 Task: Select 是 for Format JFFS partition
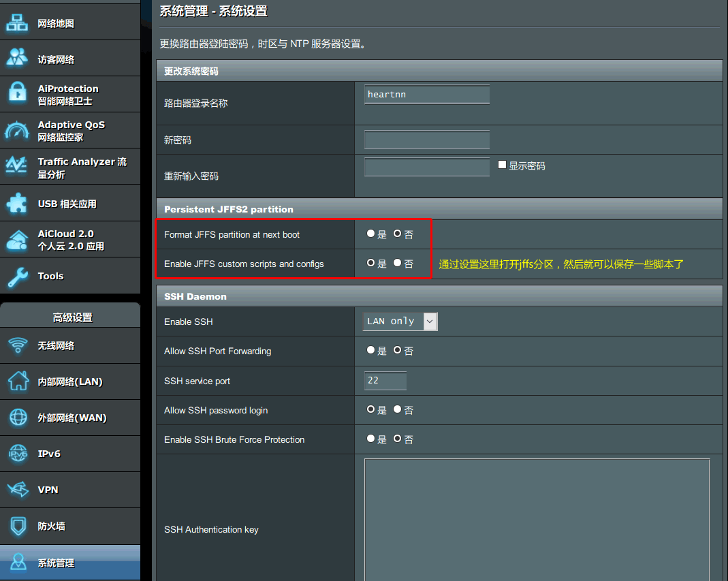click(371, 234)
